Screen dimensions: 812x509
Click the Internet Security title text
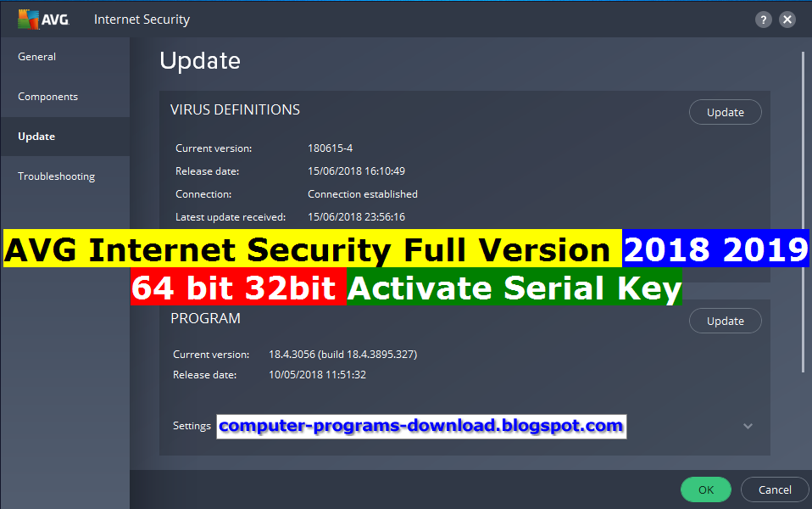tap(142, 20)
